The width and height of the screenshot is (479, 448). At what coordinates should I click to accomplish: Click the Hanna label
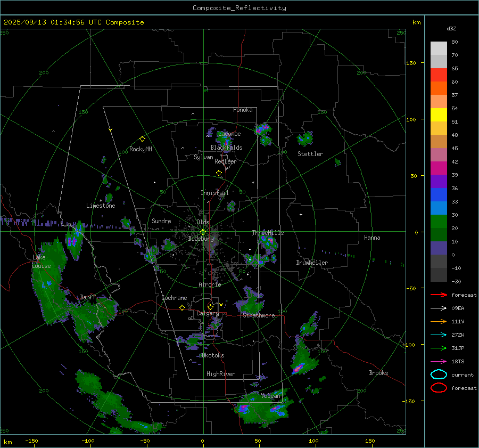coord(372,238)
